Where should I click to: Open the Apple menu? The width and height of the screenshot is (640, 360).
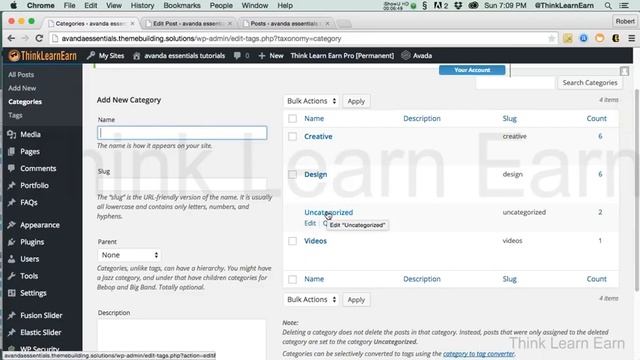click(x=13, y=5)
